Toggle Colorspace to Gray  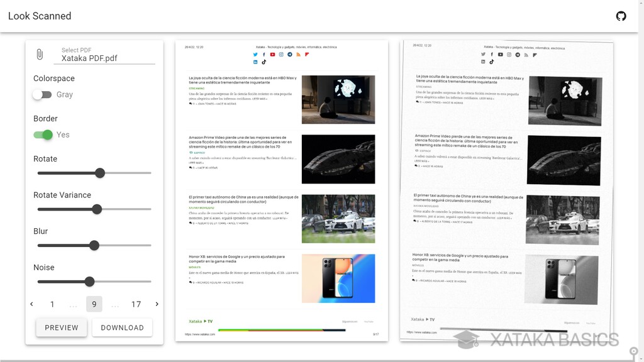click(x=42, y=94)
